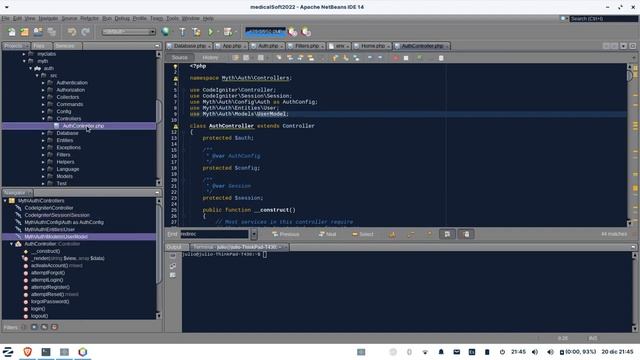This screenshot has width=640, height=360.
Task: Open the Find history dropdown arrow
Action: coord(254,234)
